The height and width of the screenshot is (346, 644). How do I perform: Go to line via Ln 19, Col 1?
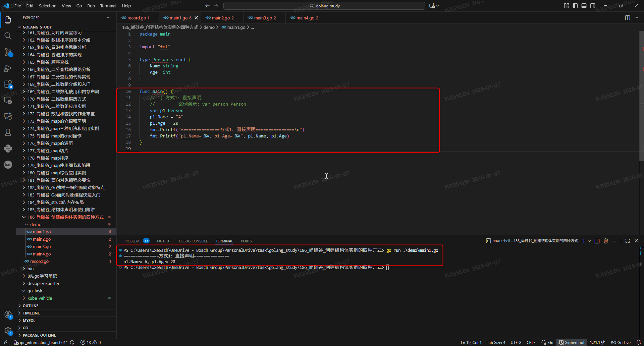click(471, 342)
